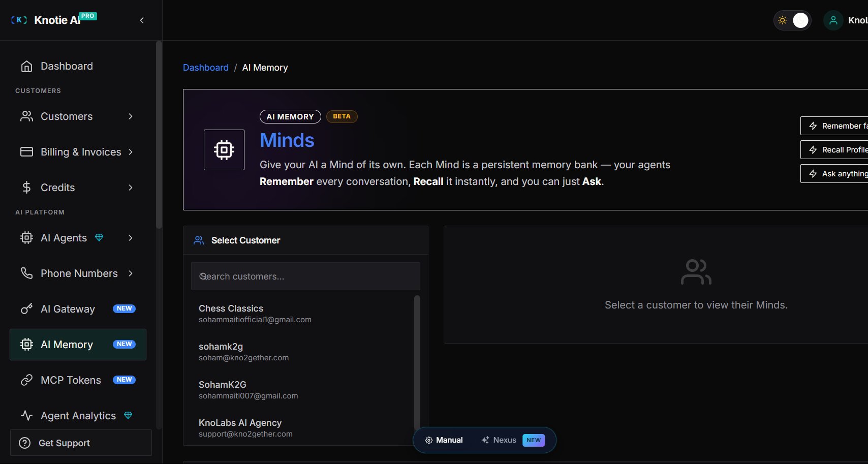Click the NEW badge beside AI Gateway
868x464 pixels.
click(x=124, y=308)
